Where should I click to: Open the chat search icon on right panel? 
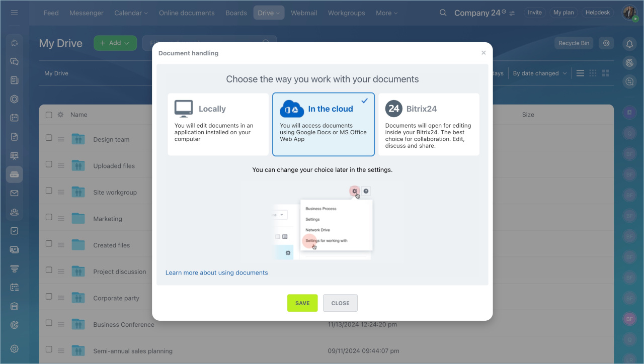[x=629, y=81]
